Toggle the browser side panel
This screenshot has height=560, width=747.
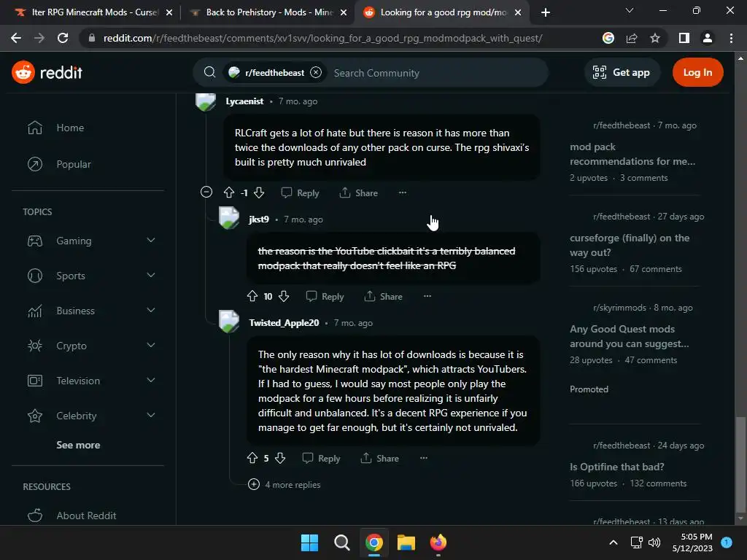pos(684,38)
